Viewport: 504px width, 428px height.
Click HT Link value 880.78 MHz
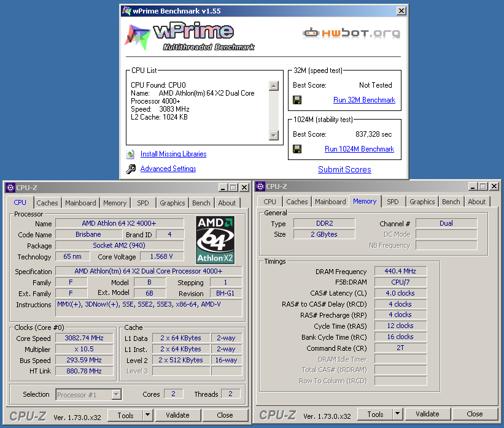(x=84, y=371)
